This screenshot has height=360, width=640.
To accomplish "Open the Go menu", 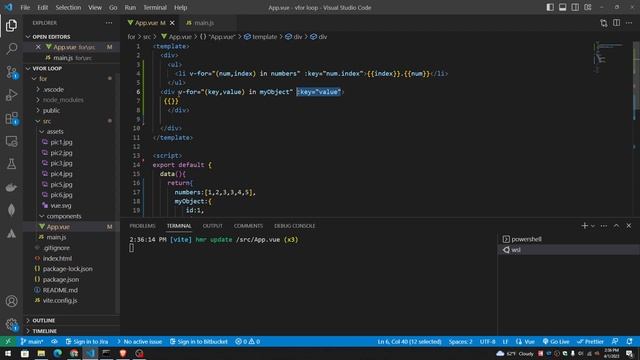I will 113,7.
